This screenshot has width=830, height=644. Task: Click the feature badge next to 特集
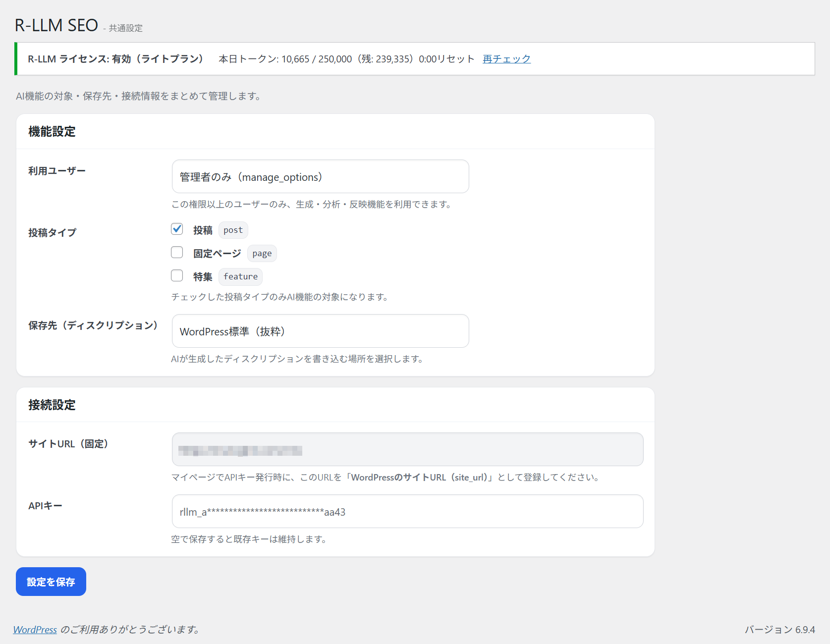[240, 276]
